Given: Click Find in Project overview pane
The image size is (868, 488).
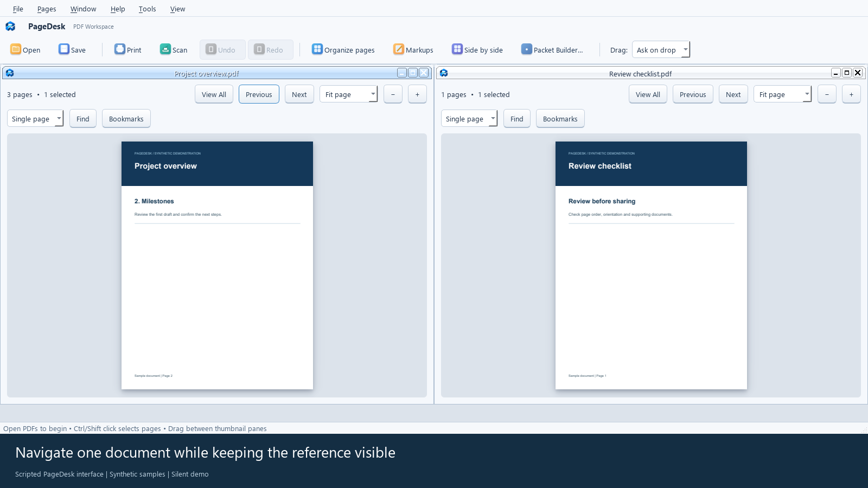Looking at the screenshot, I should [83, 119].
